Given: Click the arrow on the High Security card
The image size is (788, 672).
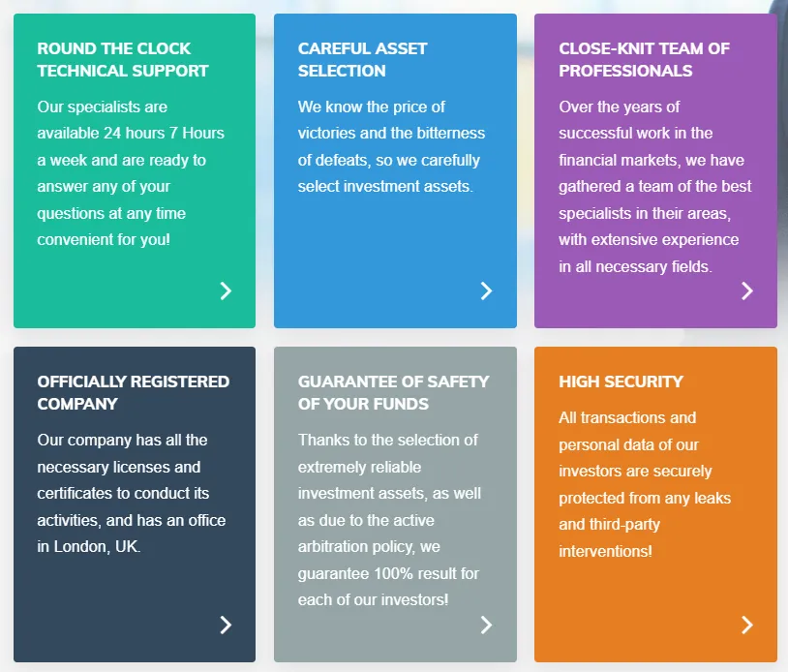Looking at the screenshot, I should click(746, 625).
